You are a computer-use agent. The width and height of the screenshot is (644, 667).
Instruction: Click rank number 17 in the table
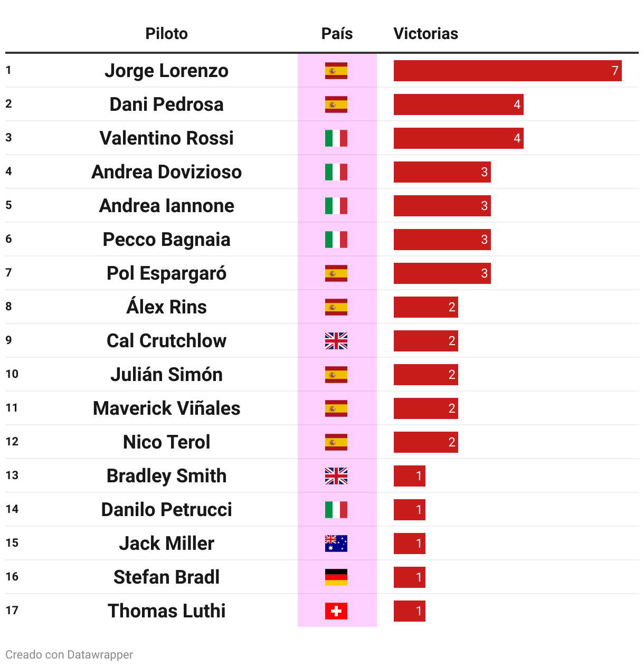click(12, 611)
